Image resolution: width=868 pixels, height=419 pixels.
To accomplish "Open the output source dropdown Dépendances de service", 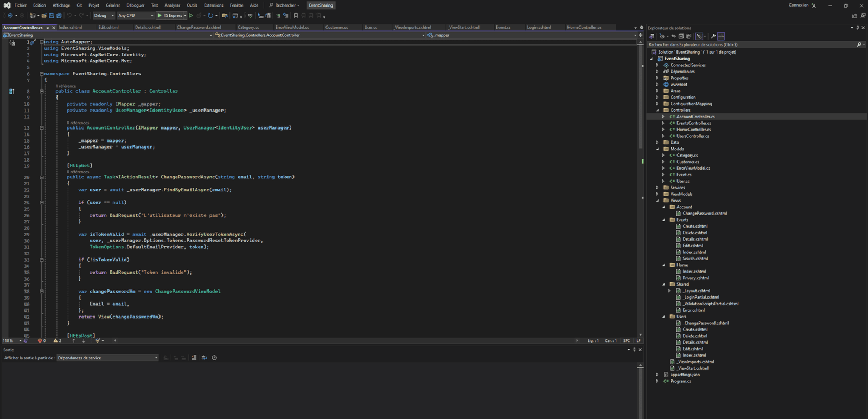I will [107, 358].
